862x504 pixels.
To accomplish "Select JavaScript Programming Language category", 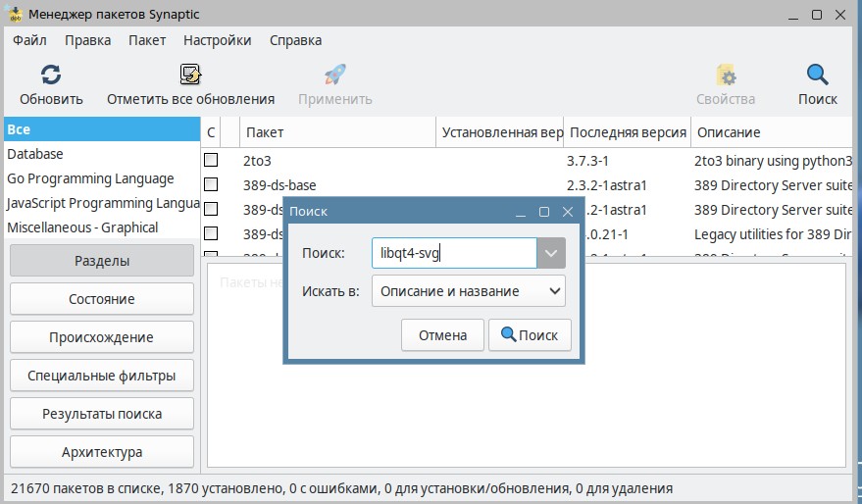I will point(102,203).
